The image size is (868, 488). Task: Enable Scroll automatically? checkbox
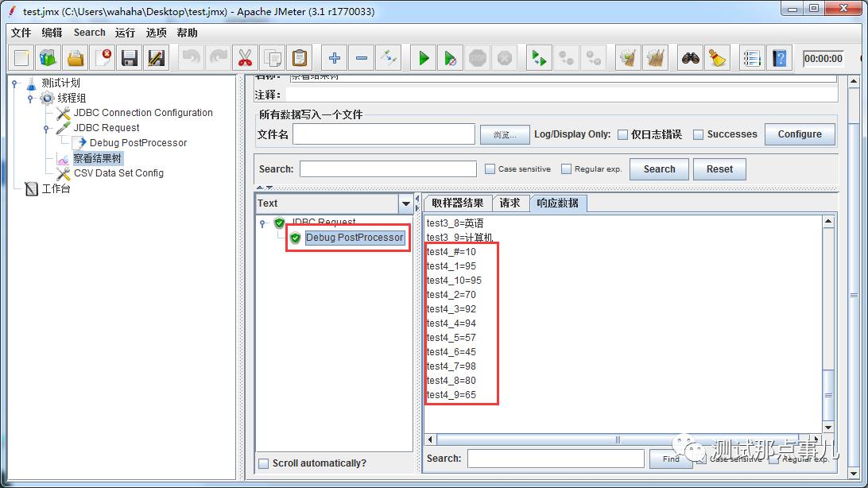click(x=264, y=463)
